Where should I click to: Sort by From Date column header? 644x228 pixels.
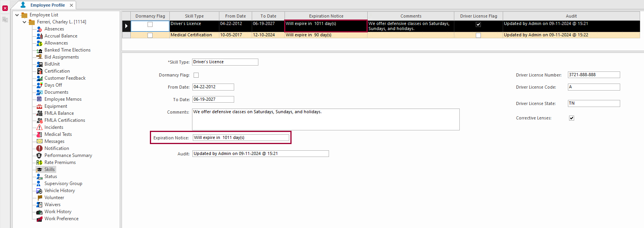point(235,16)
